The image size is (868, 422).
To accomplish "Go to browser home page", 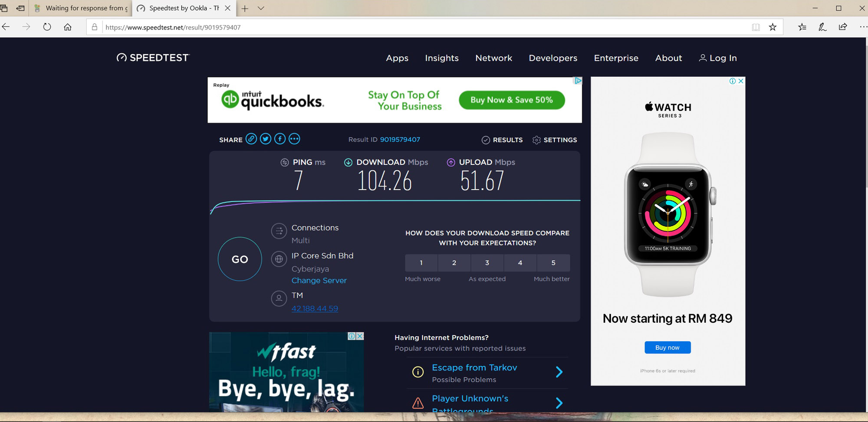I will point(68,27).
